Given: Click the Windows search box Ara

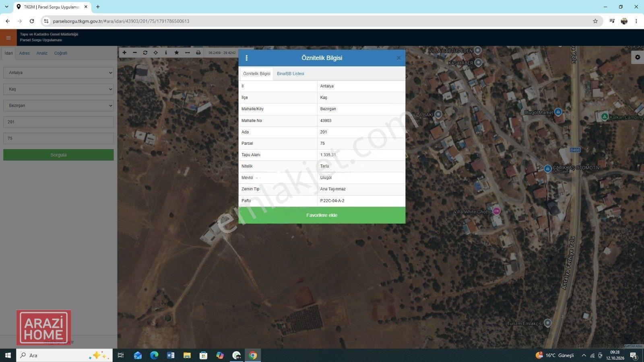Looking at the screenshot, I should [x=64, y=355].
